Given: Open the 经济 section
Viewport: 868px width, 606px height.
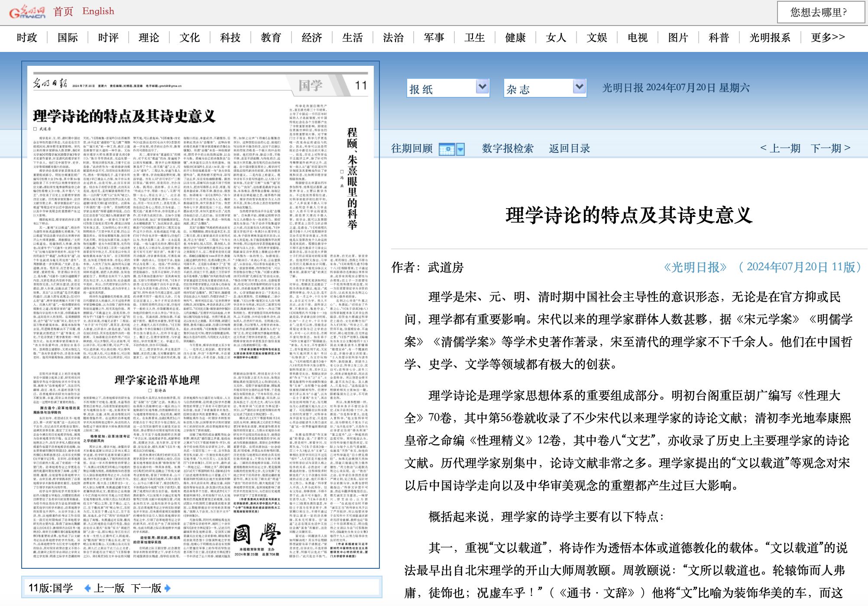Looking at the screenshot, I should 312,38.
